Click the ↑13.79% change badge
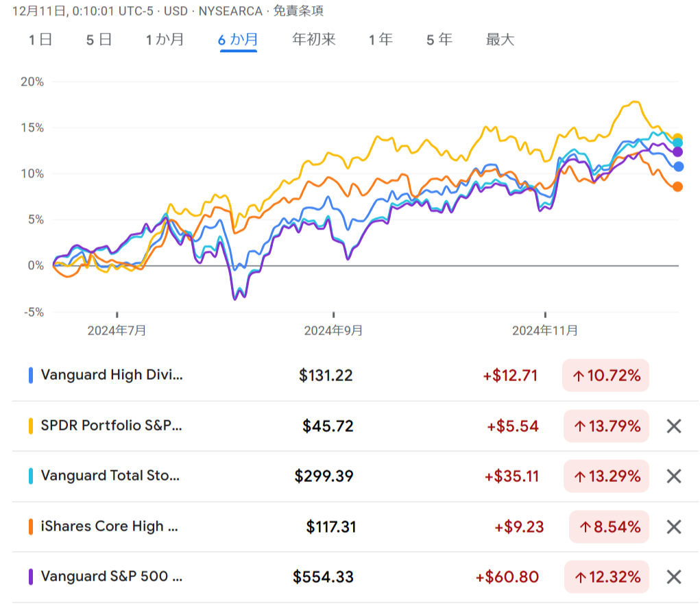 (x=606, y=426)
